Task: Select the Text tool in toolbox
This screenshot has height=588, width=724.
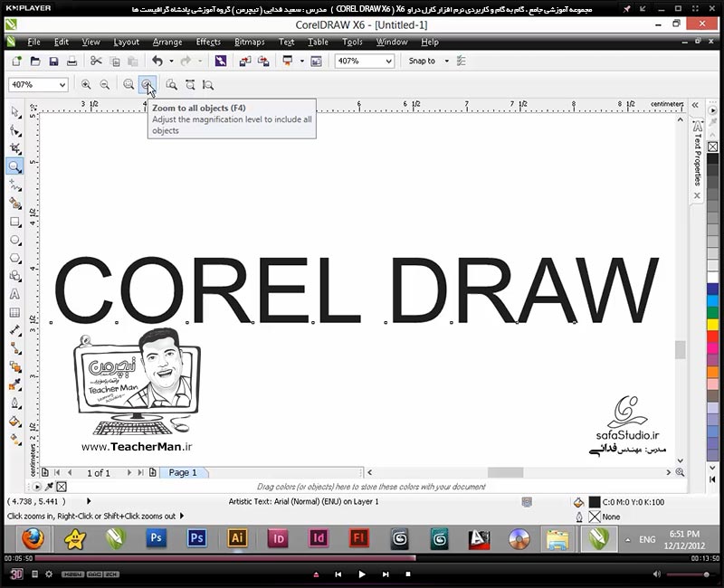Action: 14,294
